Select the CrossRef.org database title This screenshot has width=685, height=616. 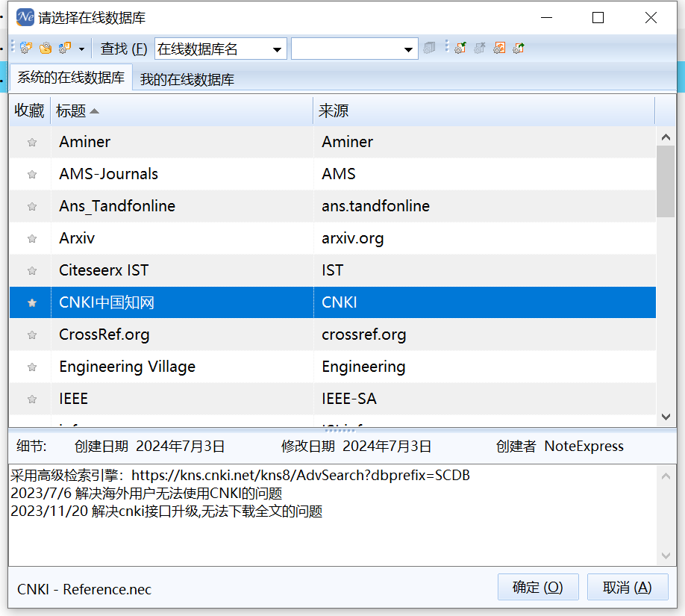click(x=104, y=335)
